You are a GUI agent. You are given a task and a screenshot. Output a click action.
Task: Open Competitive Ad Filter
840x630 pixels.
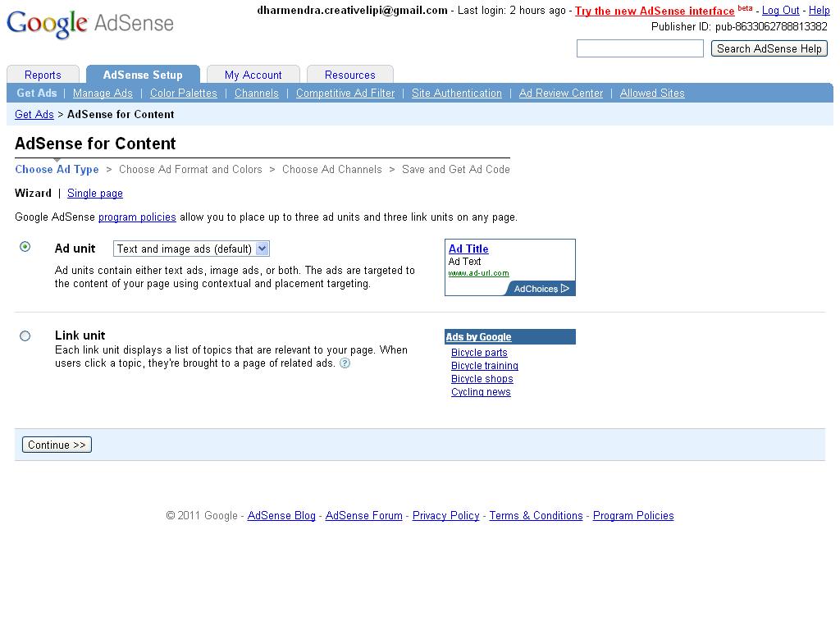pyautogui.click(x=345, y=94)
